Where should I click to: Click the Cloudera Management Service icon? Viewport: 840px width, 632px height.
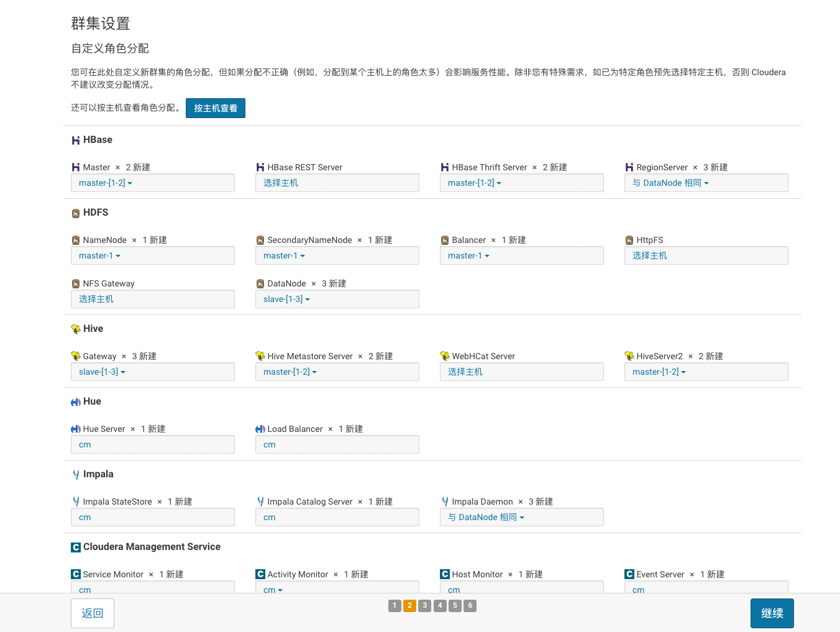pos(76,547)
